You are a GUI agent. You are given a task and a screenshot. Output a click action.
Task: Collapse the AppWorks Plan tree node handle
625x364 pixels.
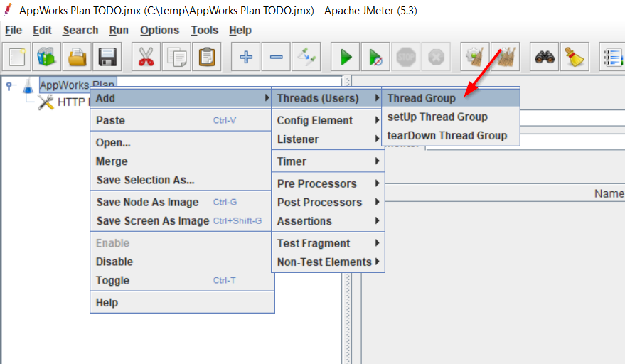(10, 85)
